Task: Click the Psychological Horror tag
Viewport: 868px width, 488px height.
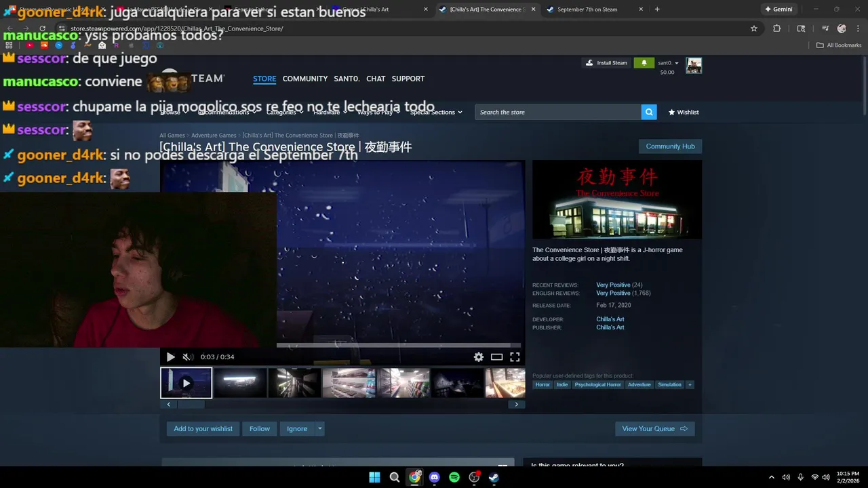Action: (597, 385)
